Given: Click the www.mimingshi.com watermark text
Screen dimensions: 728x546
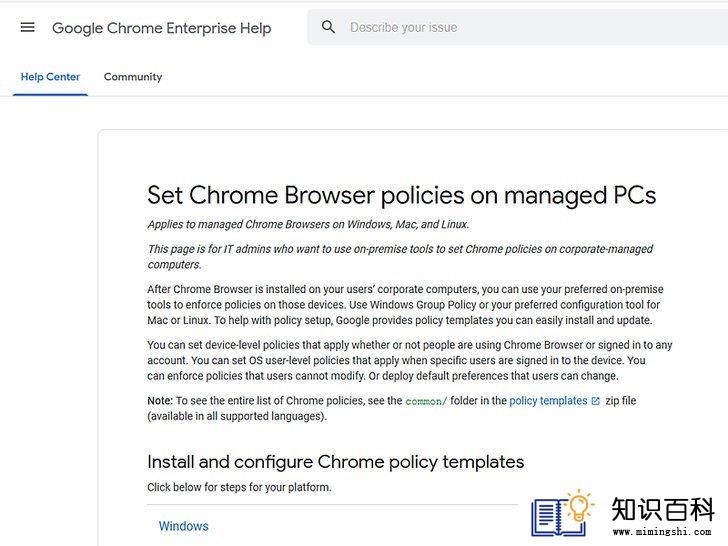Looking at the screenshot, I should [662, 531].
